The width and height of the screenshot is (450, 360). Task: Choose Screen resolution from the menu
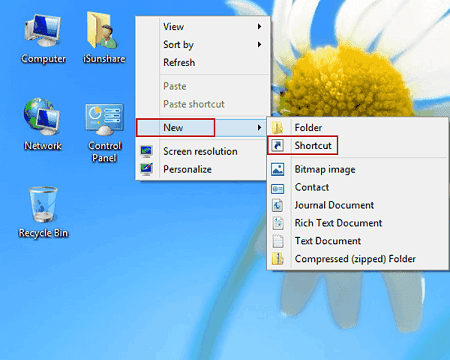[202, 151]
